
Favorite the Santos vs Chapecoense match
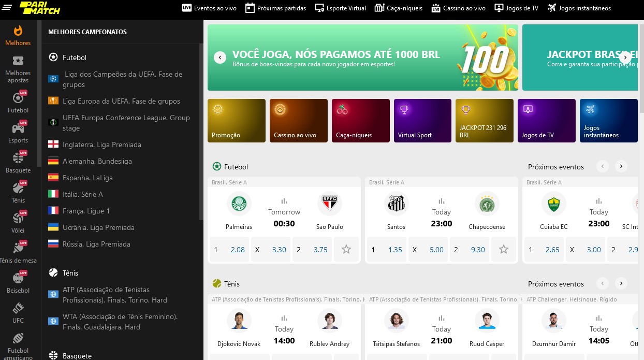coord(504,250)
